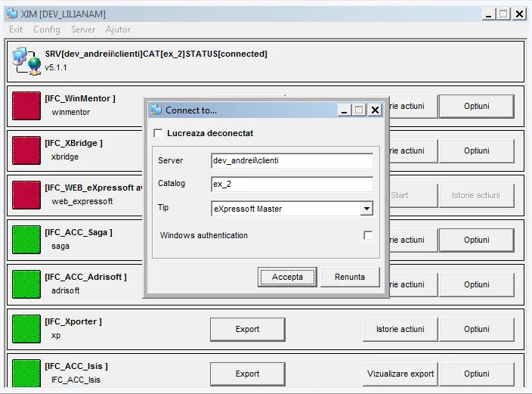Select the eXpressoft Master Tip combo box

(x=292, y=209)
